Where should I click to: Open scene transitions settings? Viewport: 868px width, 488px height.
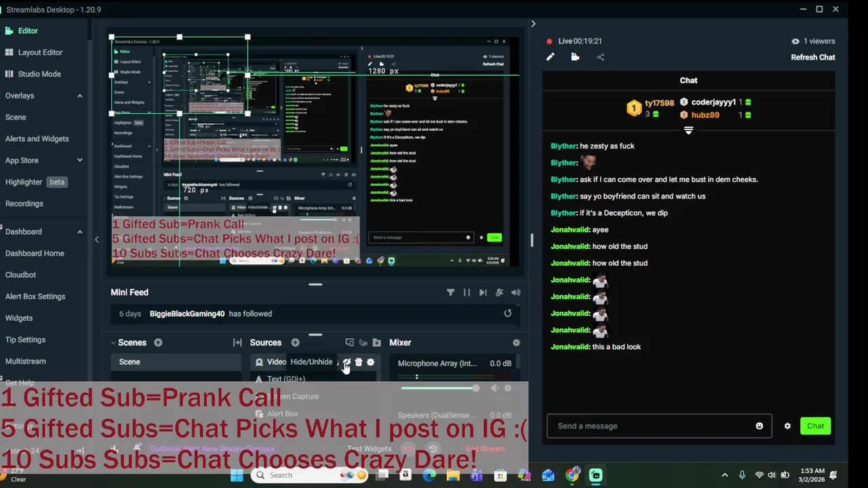pyautogui.click(x=237, y=343)
